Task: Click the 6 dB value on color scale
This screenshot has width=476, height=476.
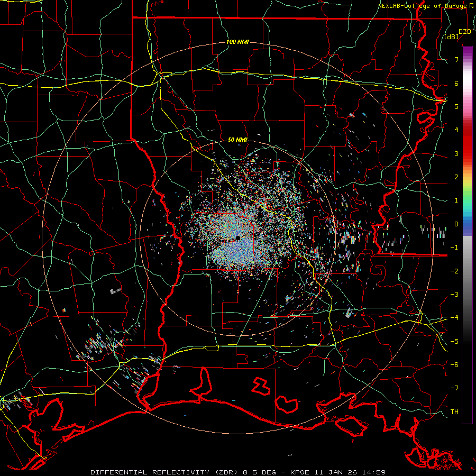Action: tap(456, 83)
